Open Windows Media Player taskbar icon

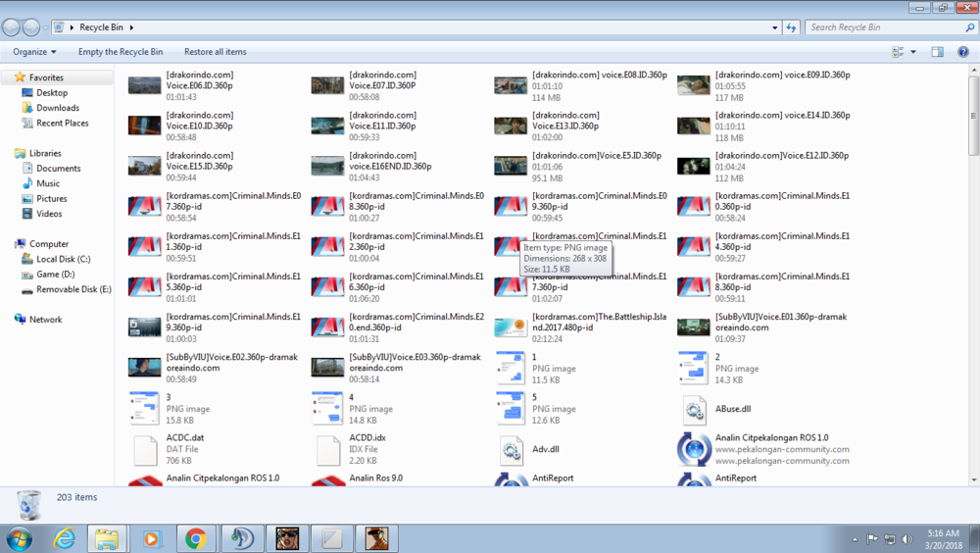(x=151, y=538)
